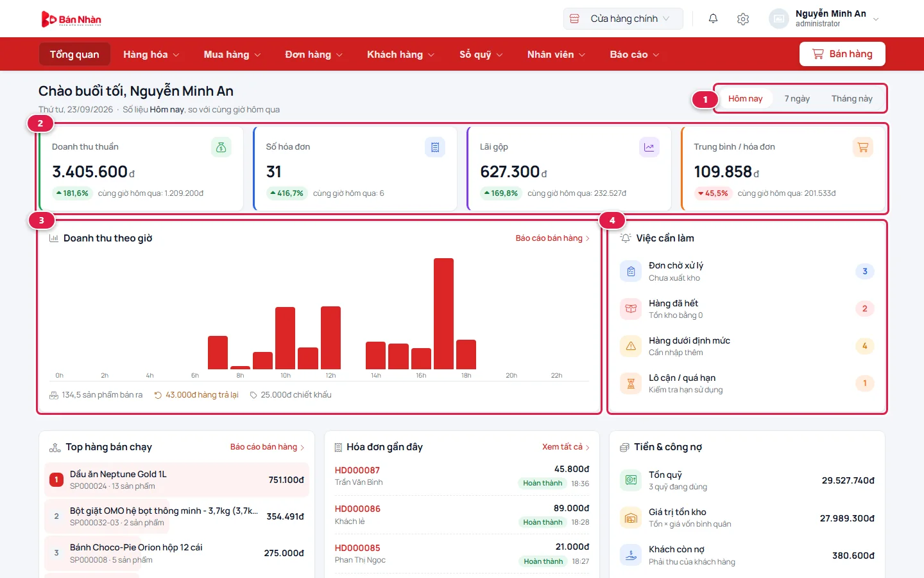Click the chart icon in Lãi gộp card
Screen dimensions: 924x578
pyautogui.click(x=649, y=147)
